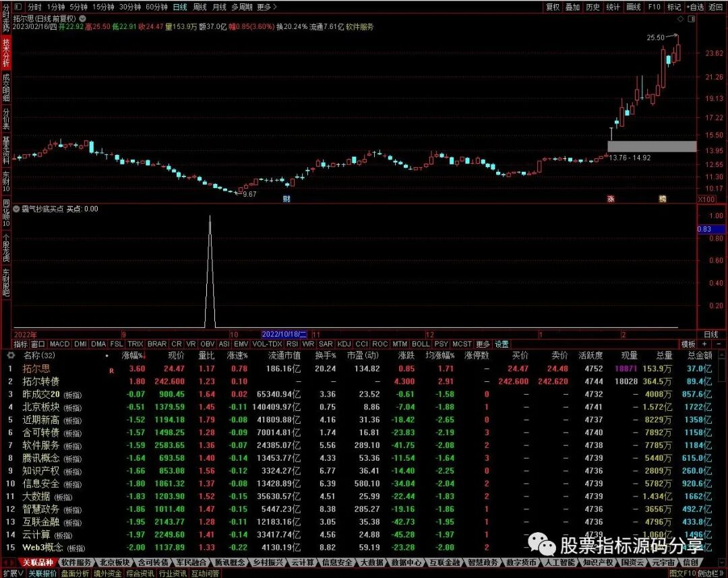
Task: Switch to 1分钟 timeframe
Action: click(x=56, y=7)
